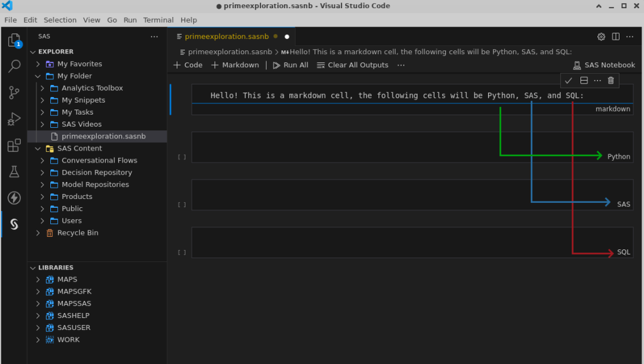Click the lightning bolt activity bar icon
644x364 pixels.
pyautogui.click(x=14, y=198)
